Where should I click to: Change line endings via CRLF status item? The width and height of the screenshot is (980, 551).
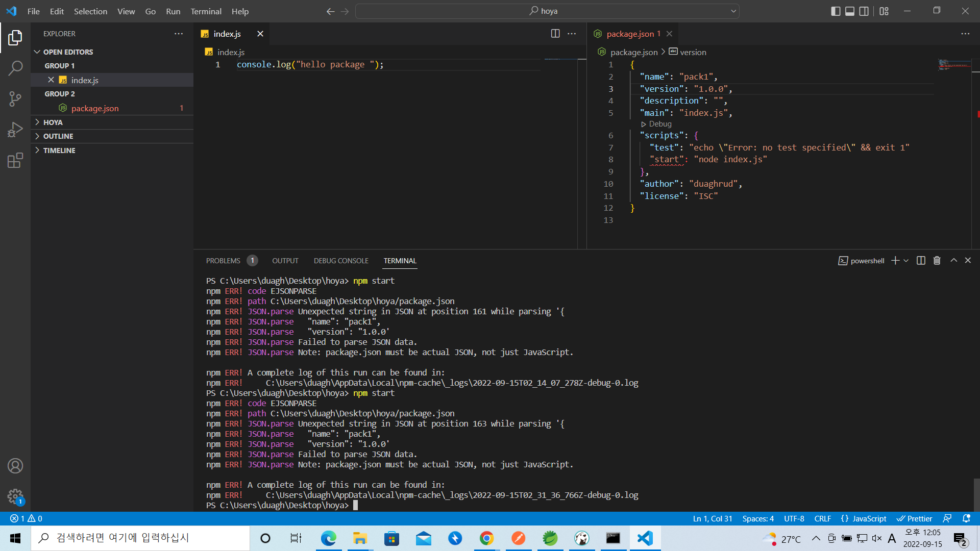823,518
